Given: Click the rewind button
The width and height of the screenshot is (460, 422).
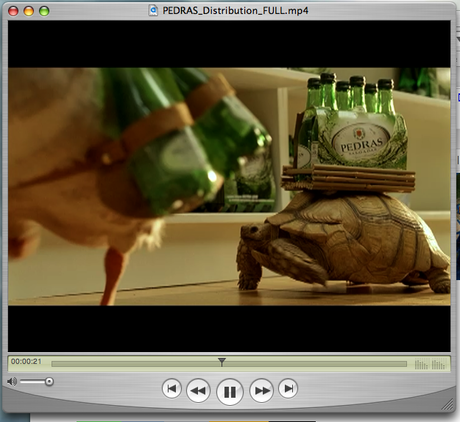Looking at the screenshot, I should click(198, 390).
